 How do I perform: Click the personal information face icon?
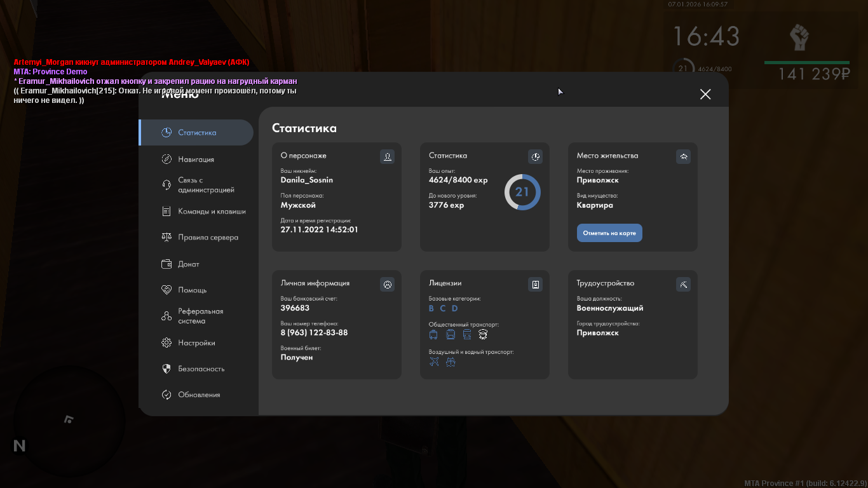[x=387, y=284]
